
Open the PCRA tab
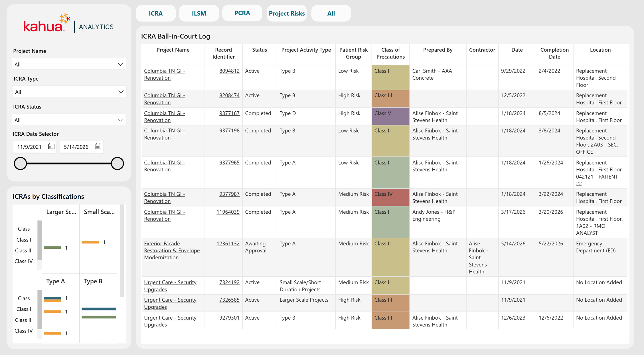point(242,13)
